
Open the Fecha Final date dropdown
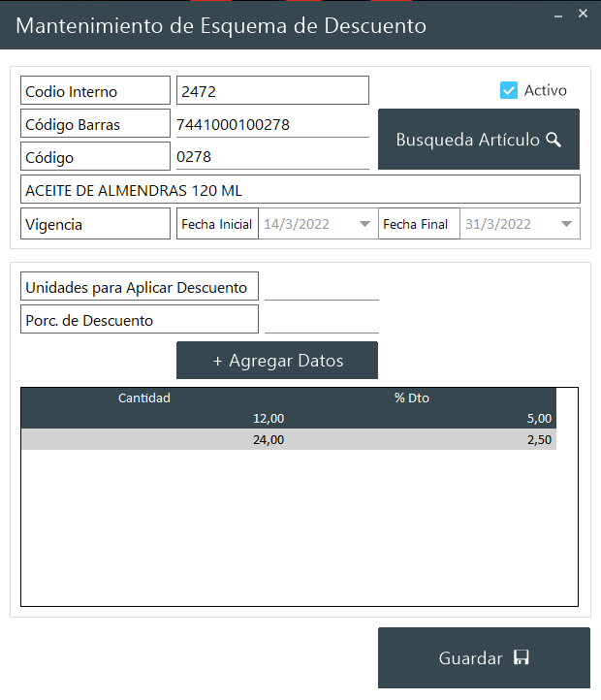click(566, 224)
